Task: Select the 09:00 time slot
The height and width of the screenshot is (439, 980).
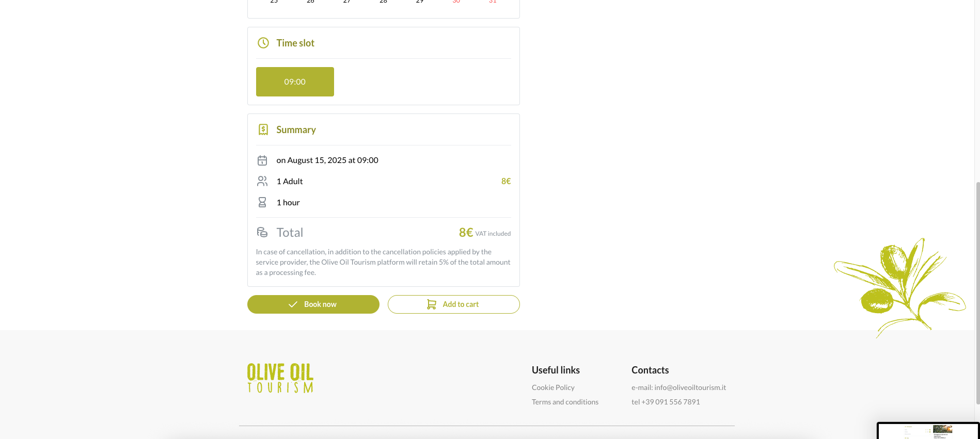Action: coord(295,82)
